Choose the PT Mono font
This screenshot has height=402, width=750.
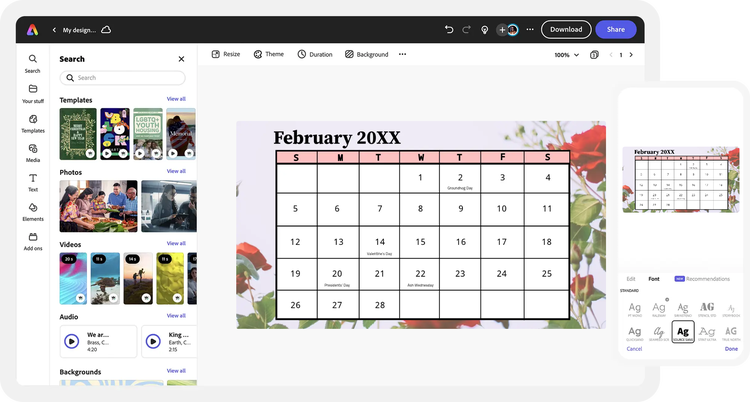point(635,309)
